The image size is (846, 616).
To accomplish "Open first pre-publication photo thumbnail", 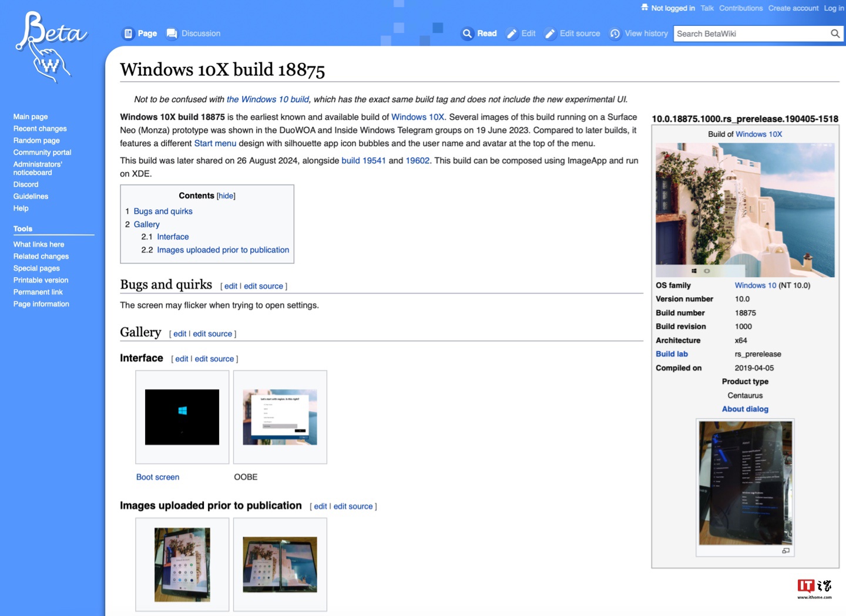I will click(182, 564).
